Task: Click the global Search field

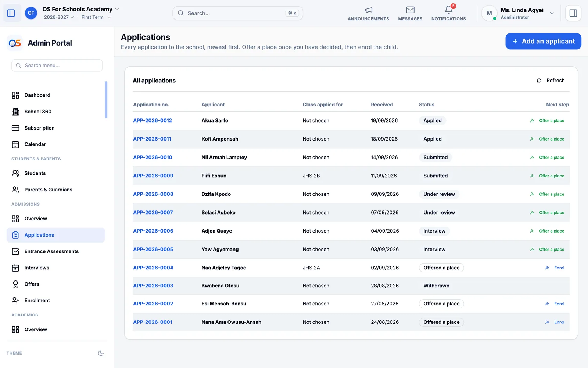Action: coord(238,13)
